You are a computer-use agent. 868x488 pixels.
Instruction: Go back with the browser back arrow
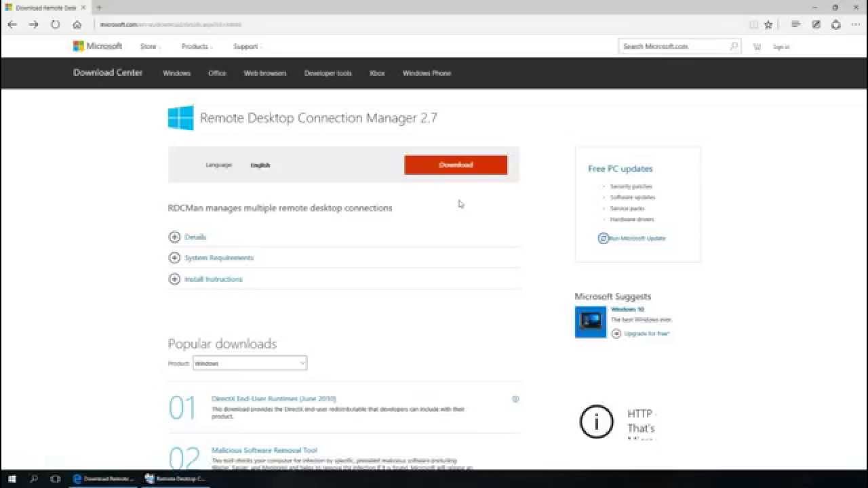tap(12, 24)
